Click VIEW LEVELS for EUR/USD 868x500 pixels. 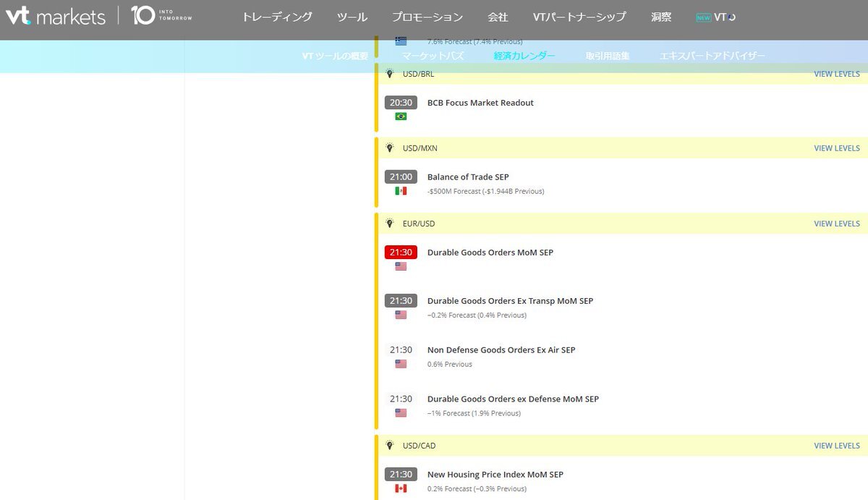tap(836, 224)
